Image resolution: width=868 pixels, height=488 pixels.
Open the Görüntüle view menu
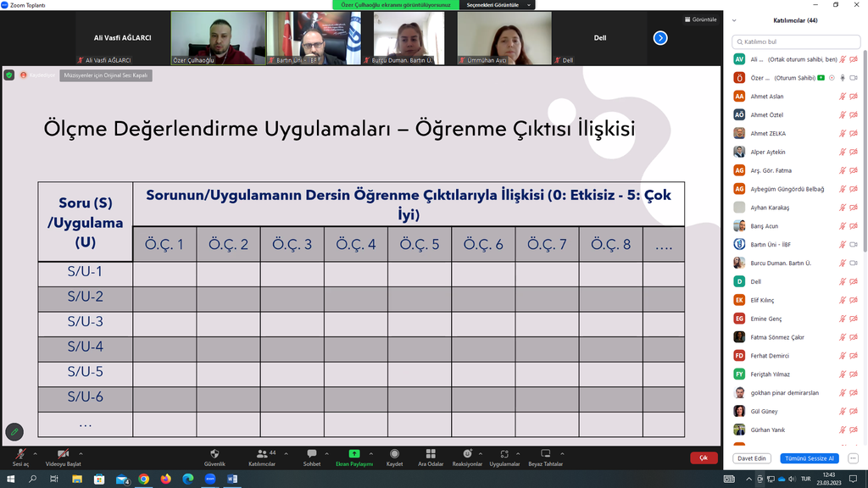(700, 19)
